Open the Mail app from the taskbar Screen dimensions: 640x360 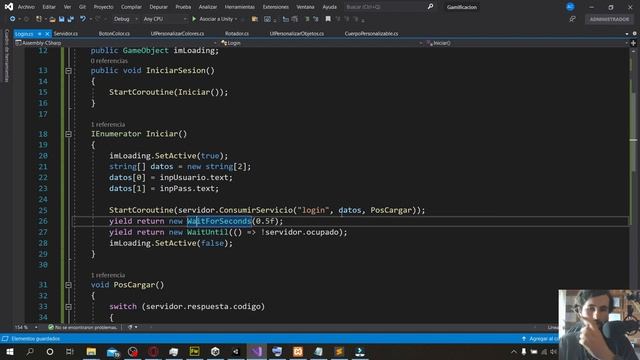[x=112, y=352]
